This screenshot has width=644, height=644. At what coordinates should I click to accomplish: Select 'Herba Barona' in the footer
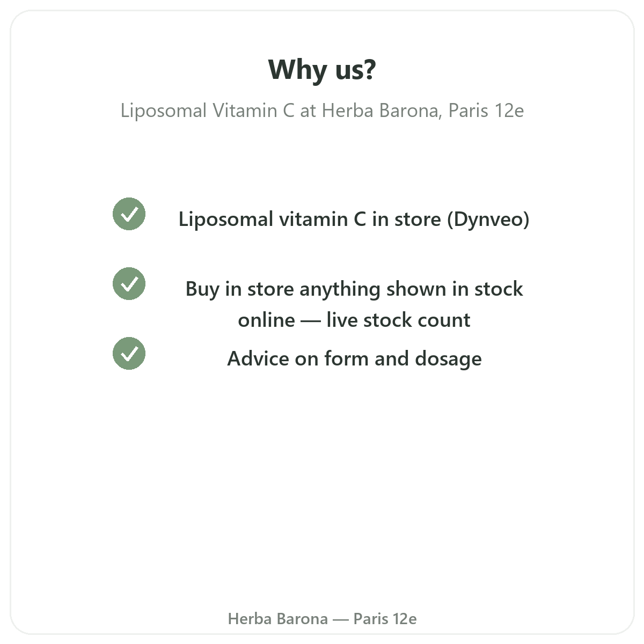(x=277, y=619)
